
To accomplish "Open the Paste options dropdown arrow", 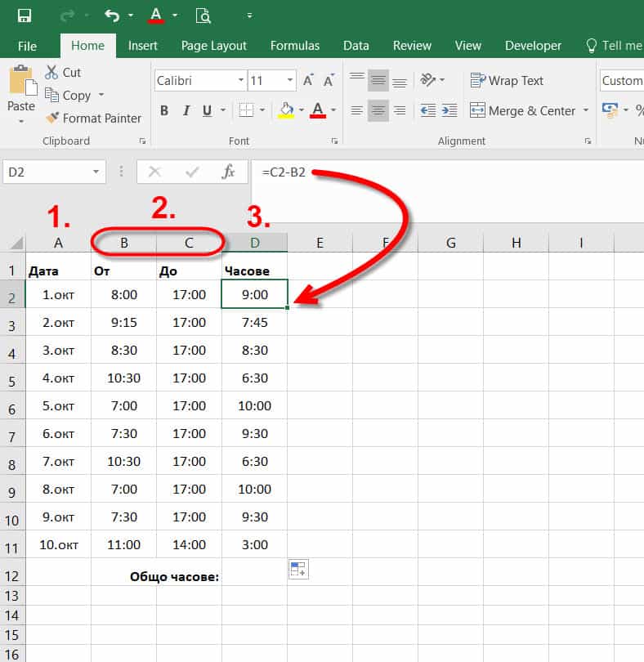I will 21,122.
